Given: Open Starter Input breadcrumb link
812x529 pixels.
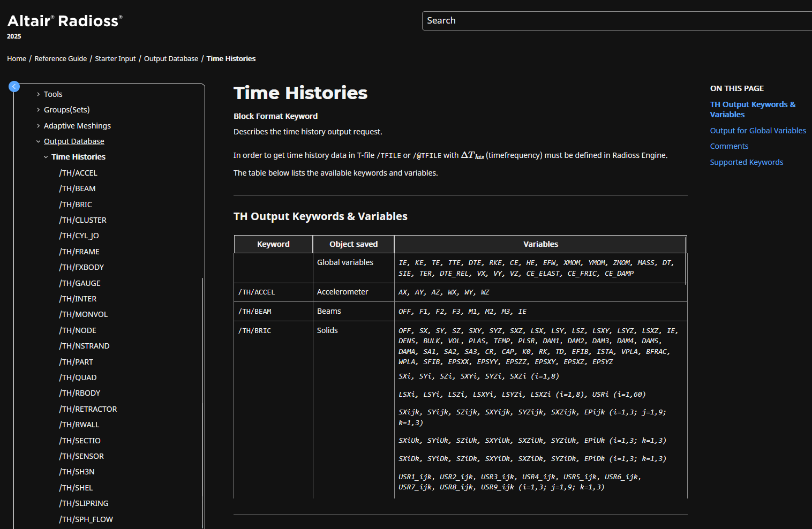Looking at the screenshot, I should click(115, 59).
